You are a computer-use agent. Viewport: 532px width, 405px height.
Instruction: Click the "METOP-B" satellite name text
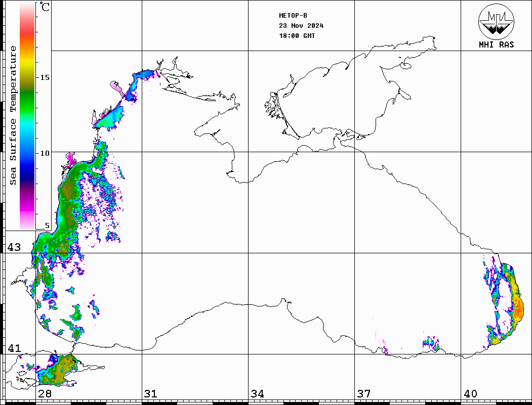click(x=293, y=16)
